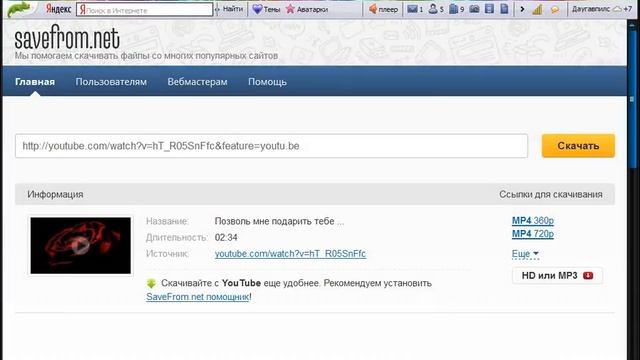Click the video thumbnail preview
Screen dimensions: 640x360
click(81, 246)
